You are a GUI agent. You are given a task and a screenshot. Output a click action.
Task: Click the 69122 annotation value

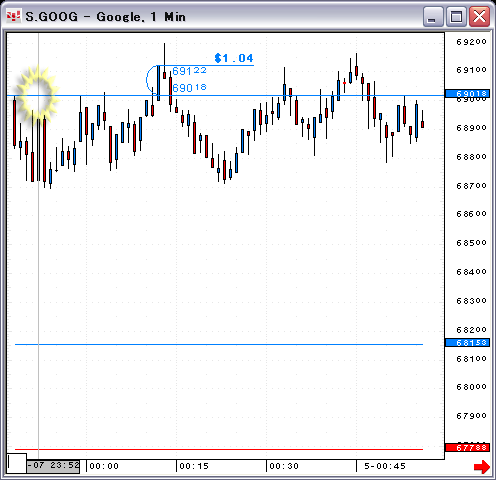point(189,71)
